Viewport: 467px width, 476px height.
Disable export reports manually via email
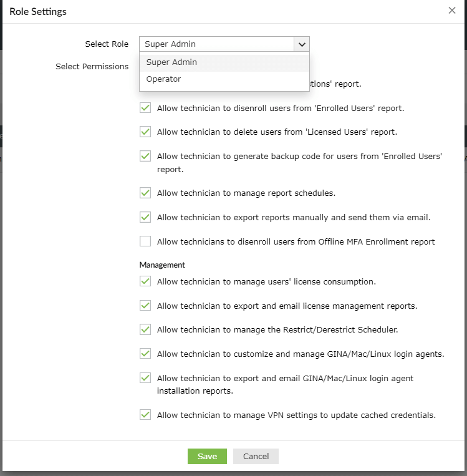145,217
